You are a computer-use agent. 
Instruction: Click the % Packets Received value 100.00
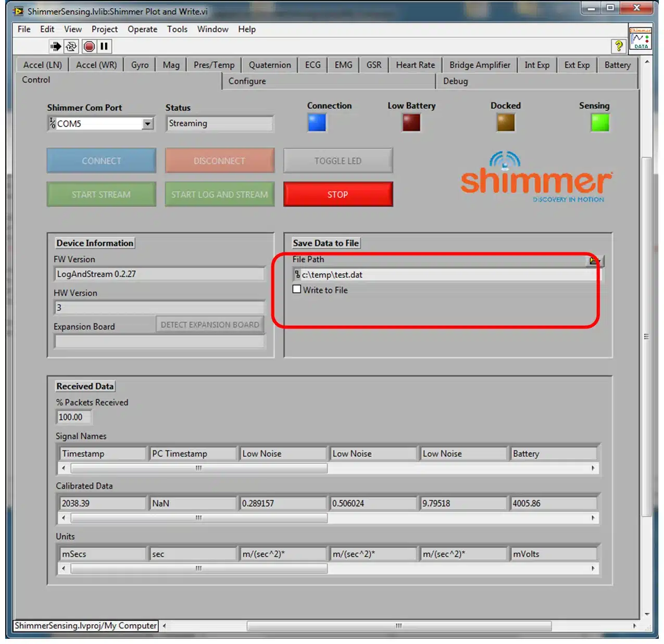73,417
